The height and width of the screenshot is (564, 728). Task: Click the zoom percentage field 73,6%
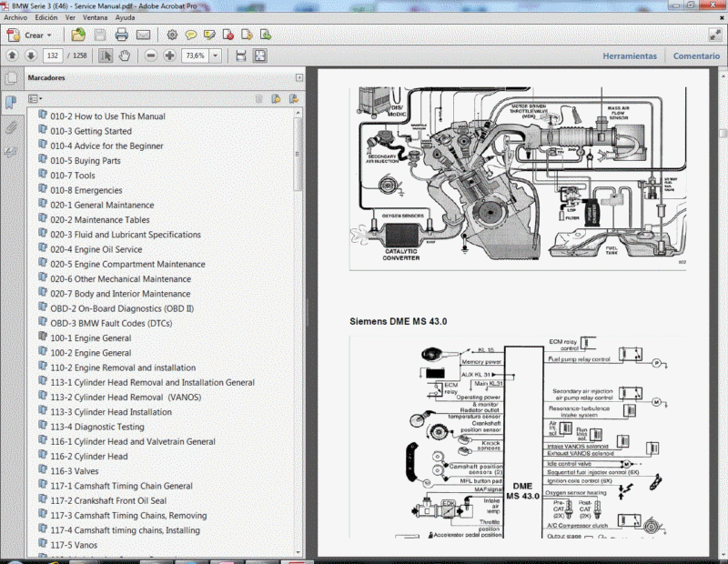point(195,55)
